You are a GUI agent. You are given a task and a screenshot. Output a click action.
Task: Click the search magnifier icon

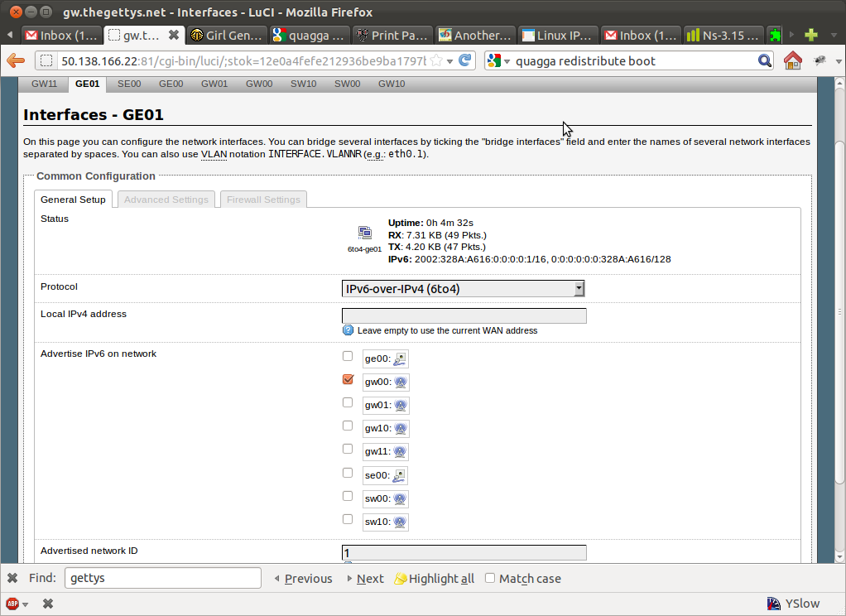pyautogui.click(x=764, y=61)
